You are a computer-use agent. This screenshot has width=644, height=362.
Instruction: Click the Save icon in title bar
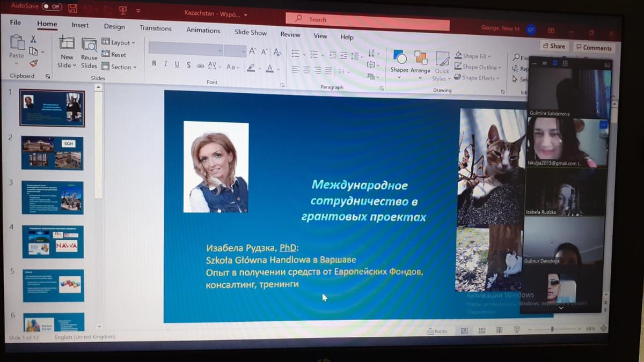[73, 8]
